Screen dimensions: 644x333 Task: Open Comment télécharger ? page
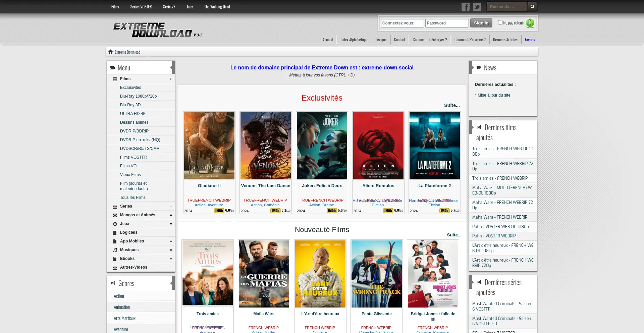coord(430,40)
